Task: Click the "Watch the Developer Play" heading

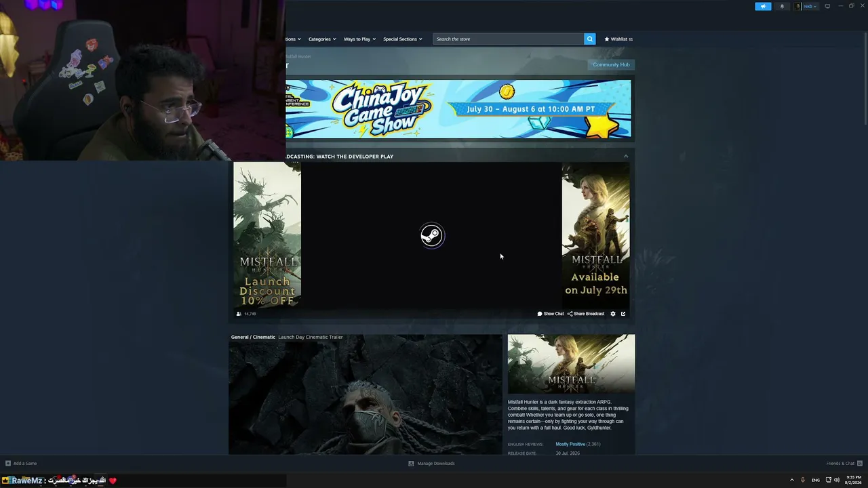Action: coord(355,157)
